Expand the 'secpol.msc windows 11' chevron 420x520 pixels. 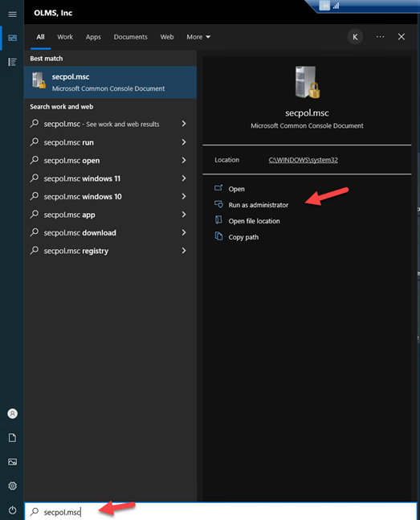point(184,178)
